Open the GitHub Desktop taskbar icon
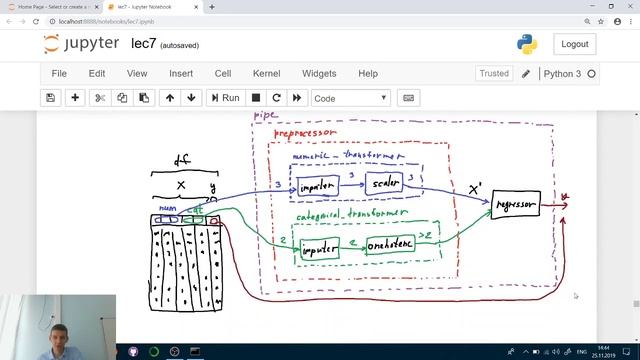Image resolution: width=640 pixels, height=360 pixels. pos(133,351)
